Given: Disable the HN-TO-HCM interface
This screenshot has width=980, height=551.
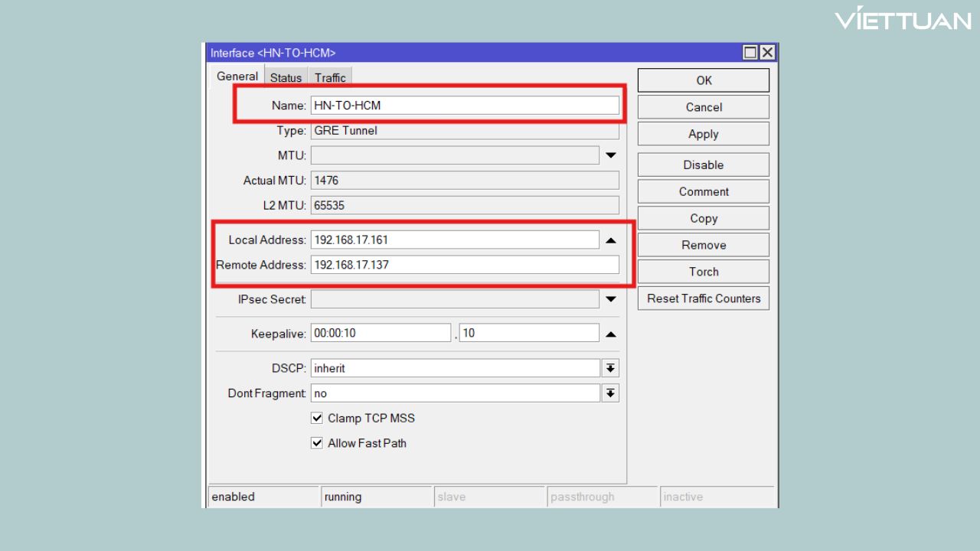Looking at the screenshot, I should 702,164.
